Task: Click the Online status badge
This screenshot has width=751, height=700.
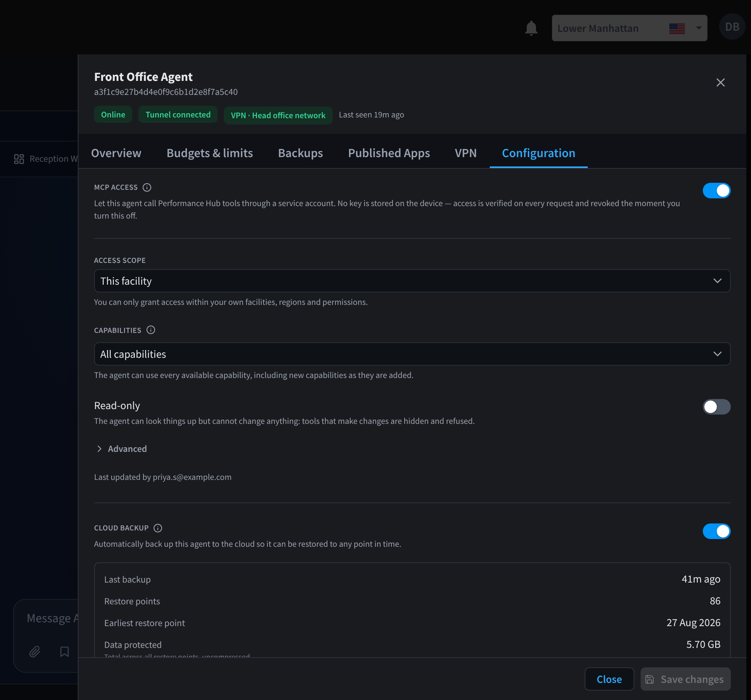Action: click(x=113, y=115)
